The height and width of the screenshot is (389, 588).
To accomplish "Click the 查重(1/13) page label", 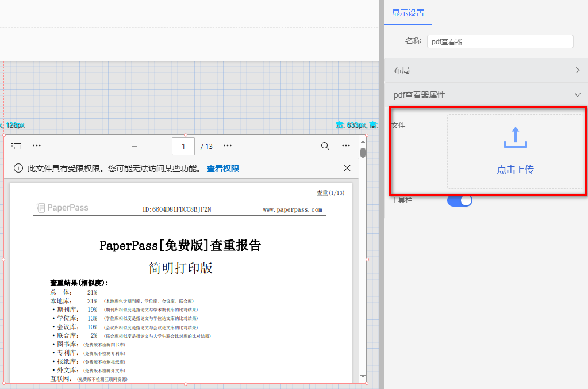I will tap(330, 193).
